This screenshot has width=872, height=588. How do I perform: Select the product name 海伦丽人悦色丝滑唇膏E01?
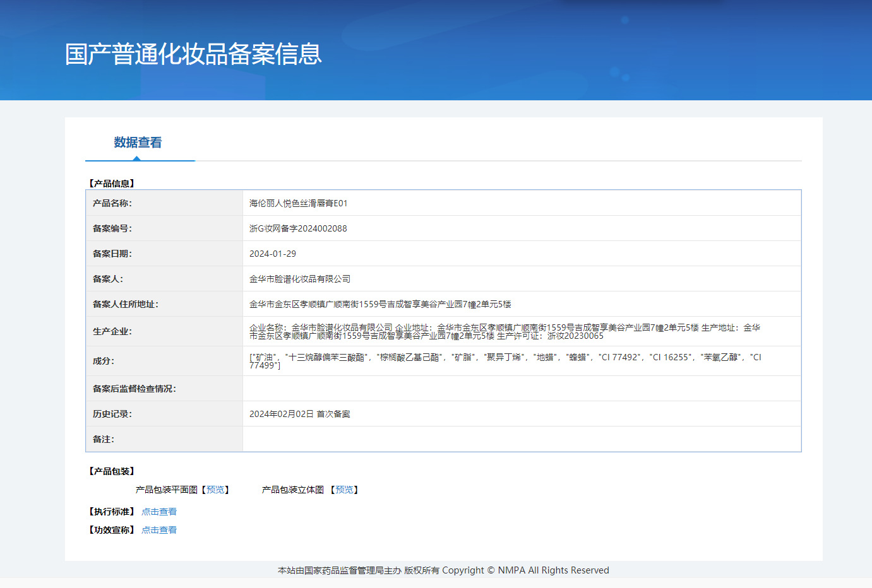[298, 203]
